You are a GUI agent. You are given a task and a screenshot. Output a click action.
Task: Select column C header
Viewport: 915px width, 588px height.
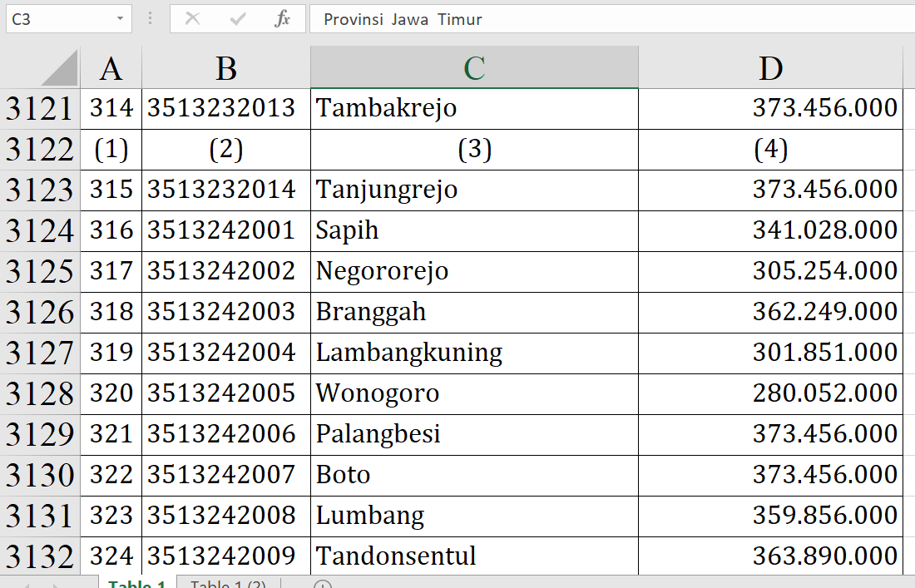tap(474, 68)
